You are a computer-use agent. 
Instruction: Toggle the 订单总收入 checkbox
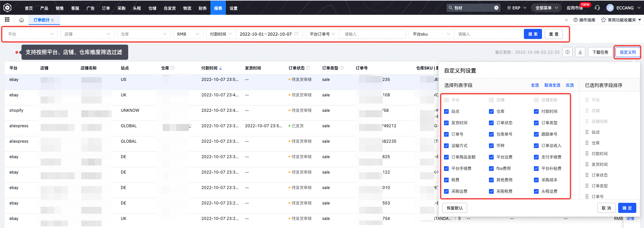point(536,146)
